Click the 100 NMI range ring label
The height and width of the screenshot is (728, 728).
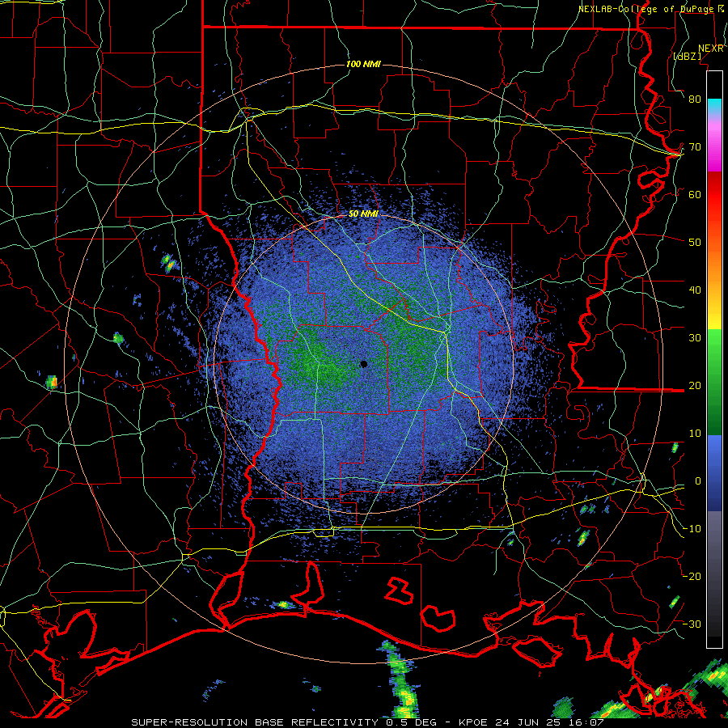pos(363,64)
